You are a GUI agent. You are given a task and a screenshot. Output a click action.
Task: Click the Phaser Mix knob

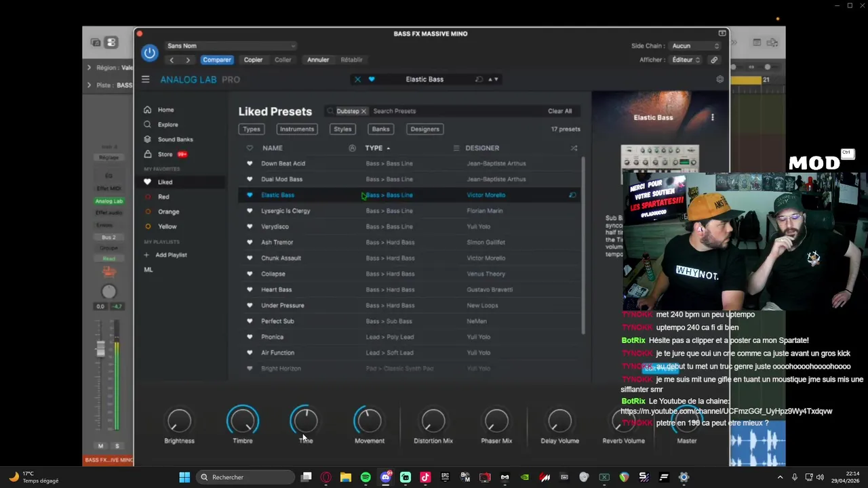click(x=496, y=421)
